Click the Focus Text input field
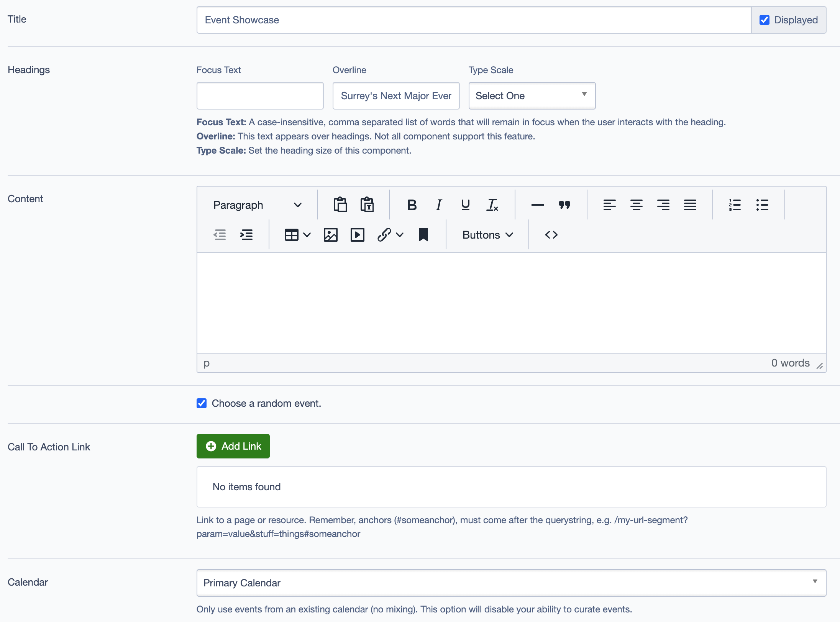Screen dimensions: 840x622 pyautogui.click(x=260, y=96)
